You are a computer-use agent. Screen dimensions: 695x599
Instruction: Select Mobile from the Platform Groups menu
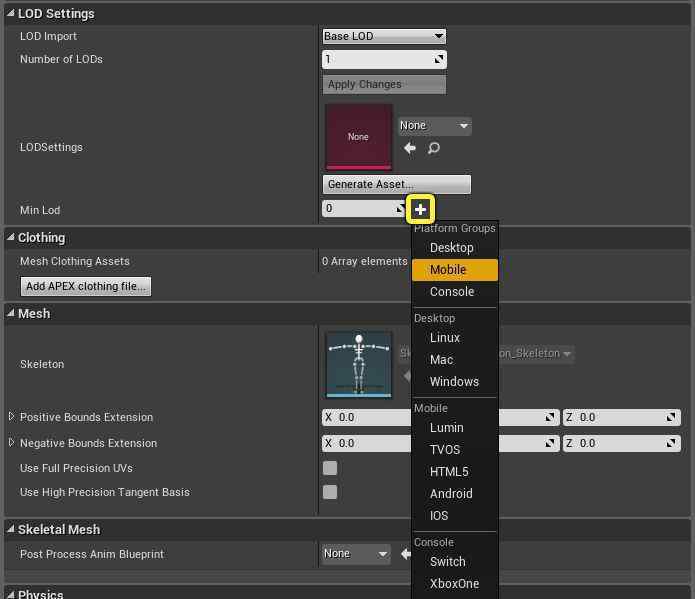pos(448,270)
